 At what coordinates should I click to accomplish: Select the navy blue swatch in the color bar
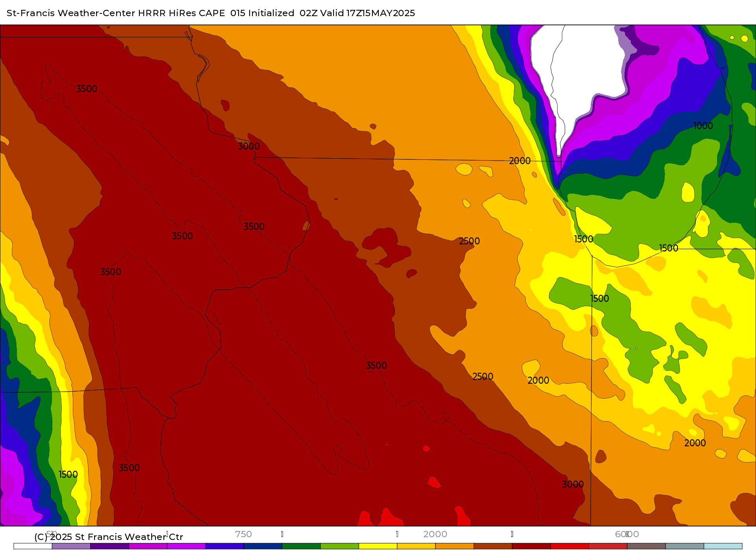click(x=263, y=546)
